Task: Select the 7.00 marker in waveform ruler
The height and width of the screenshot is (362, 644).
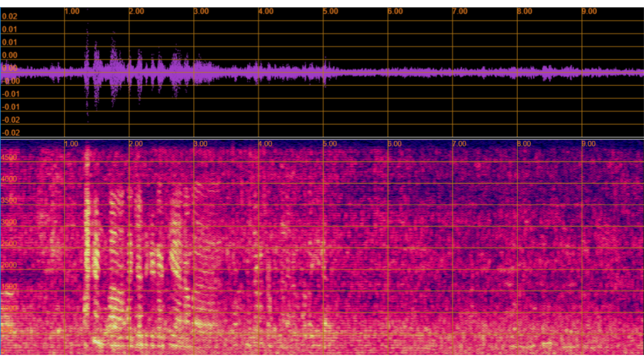Action: [459, 11]
